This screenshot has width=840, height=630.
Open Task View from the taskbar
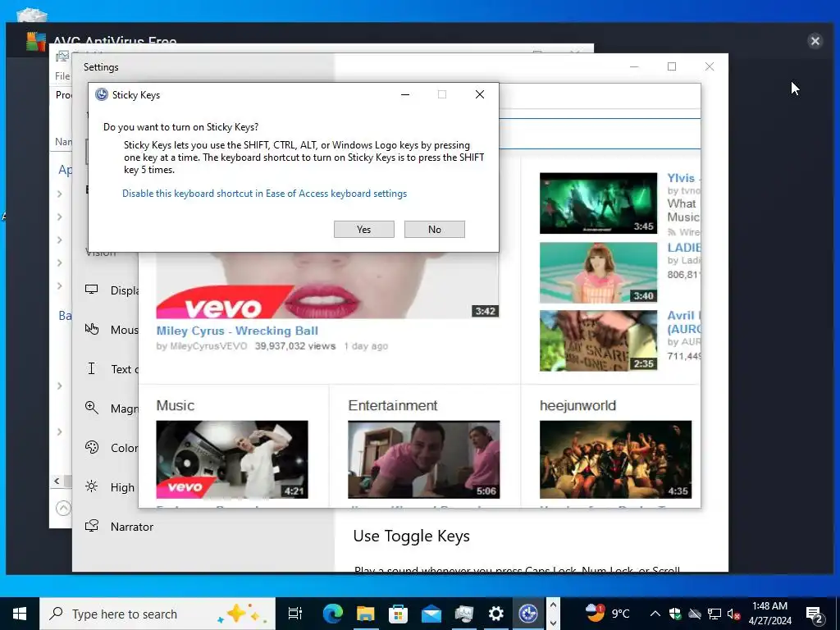click(x=295, y=614)
